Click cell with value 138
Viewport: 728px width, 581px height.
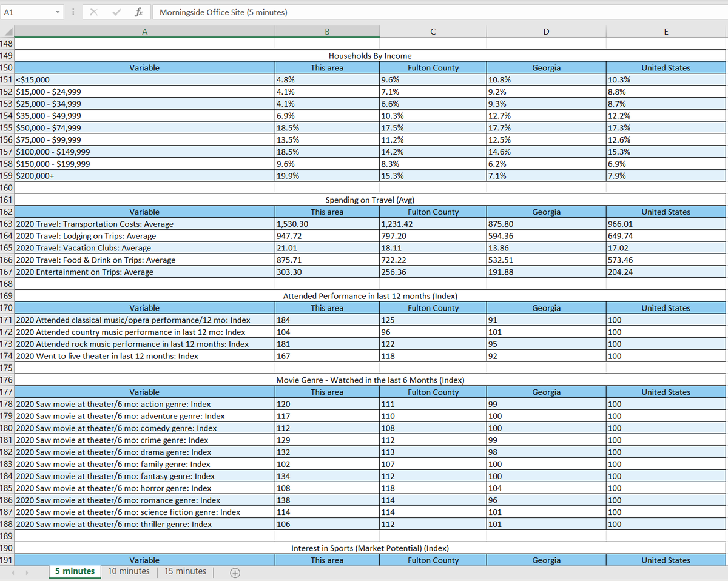327,500
